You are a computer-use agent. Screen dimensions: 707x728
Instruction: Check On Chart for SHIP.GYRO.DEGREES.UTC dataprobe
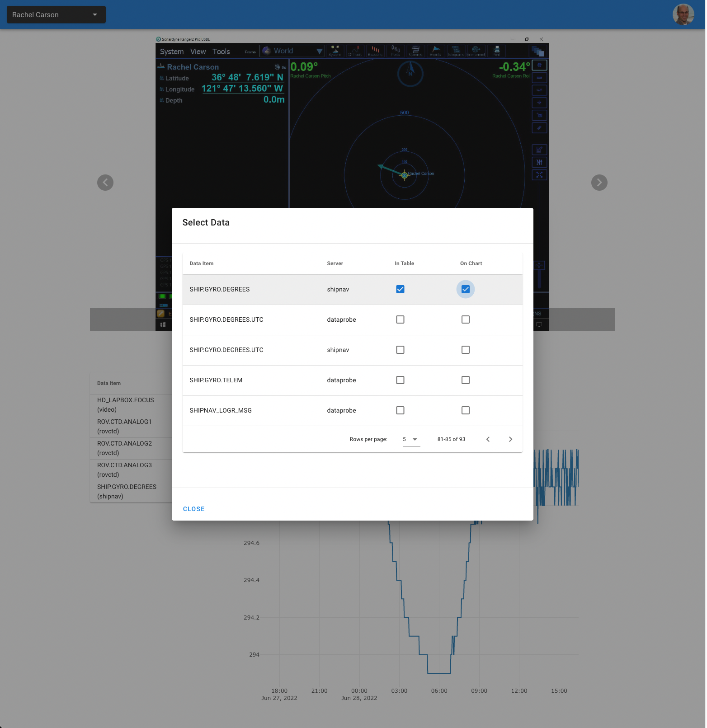point(466,319)
